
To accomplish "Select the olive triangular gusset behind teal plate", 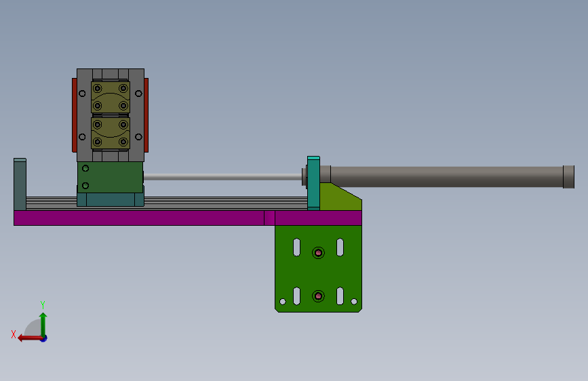I will 338,199.
